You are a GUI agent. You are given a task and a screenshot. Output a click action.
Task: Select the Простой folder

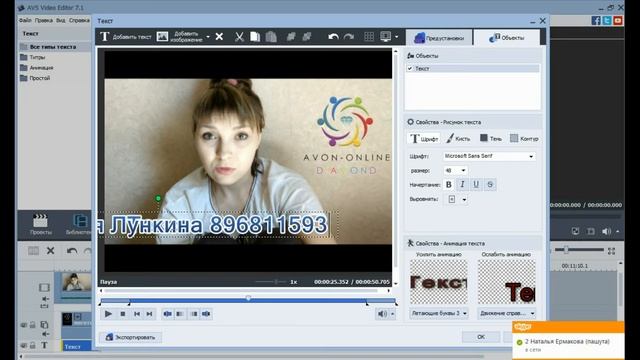coord(35,78)
